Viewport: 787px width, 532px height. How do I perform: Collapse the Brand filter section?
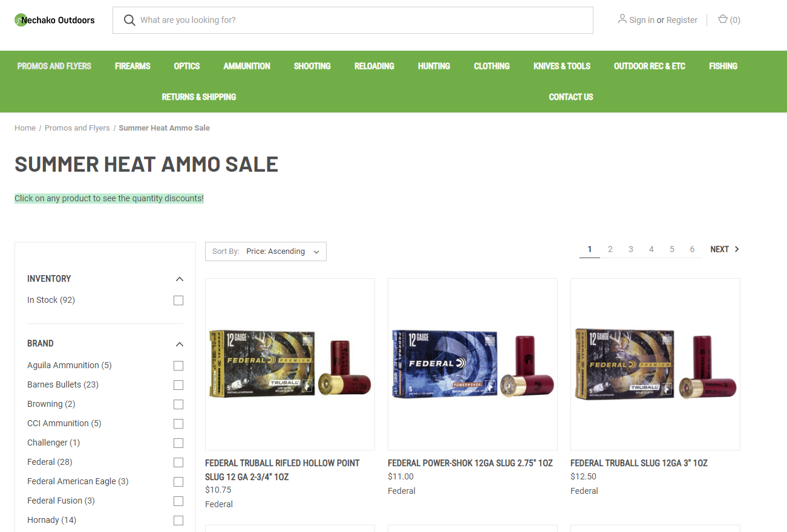coord(179,344)
